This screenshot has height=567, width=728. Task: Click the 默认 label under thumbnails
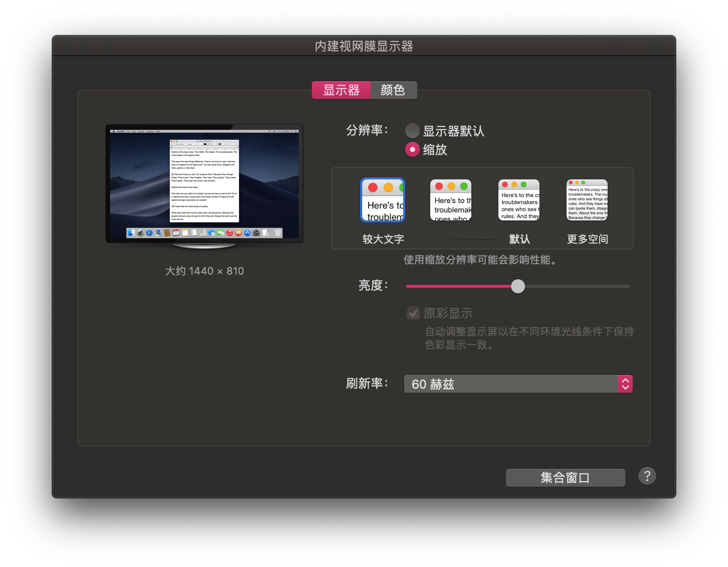point(519,239)
